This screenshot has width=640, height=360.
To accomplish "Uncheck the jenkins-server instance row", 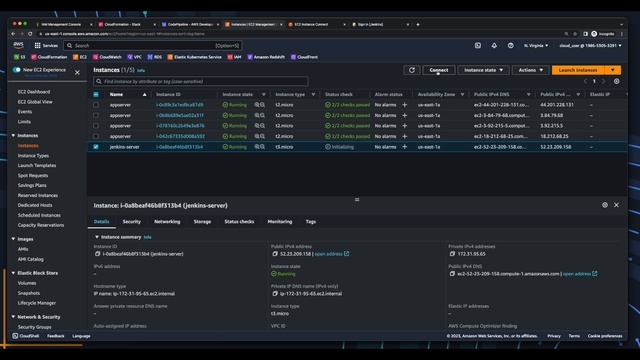I will click(96, 147).
